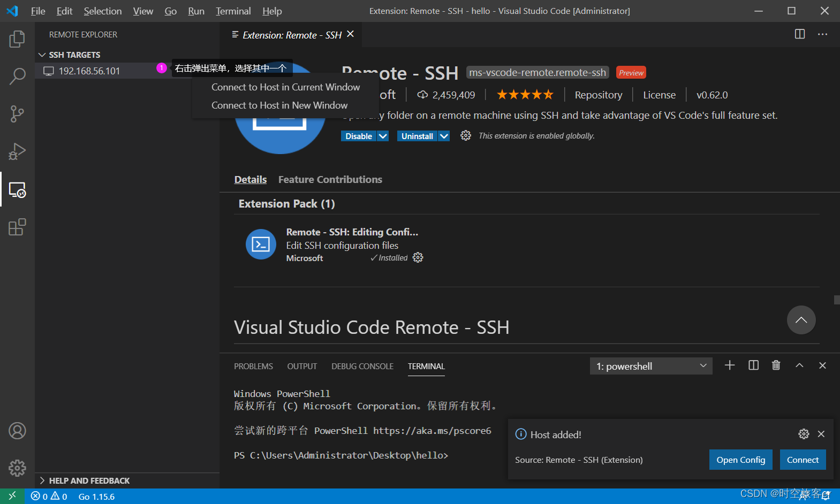Choose Connect to Host in Current Window
The width and height of the screenshot is (840, 504).
tap(285, 87)
